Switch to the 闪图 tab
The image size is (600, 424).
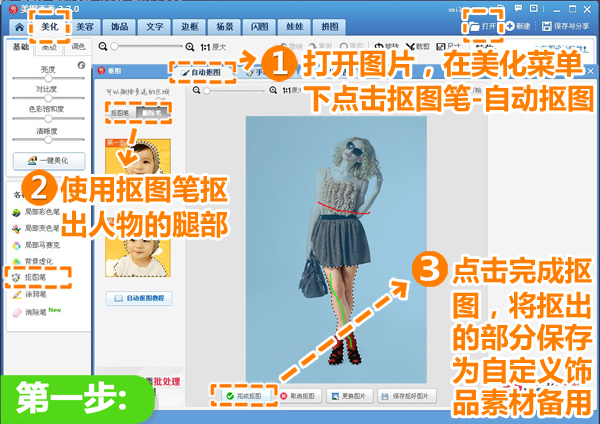pyautogui.click(x=259, y=27)
